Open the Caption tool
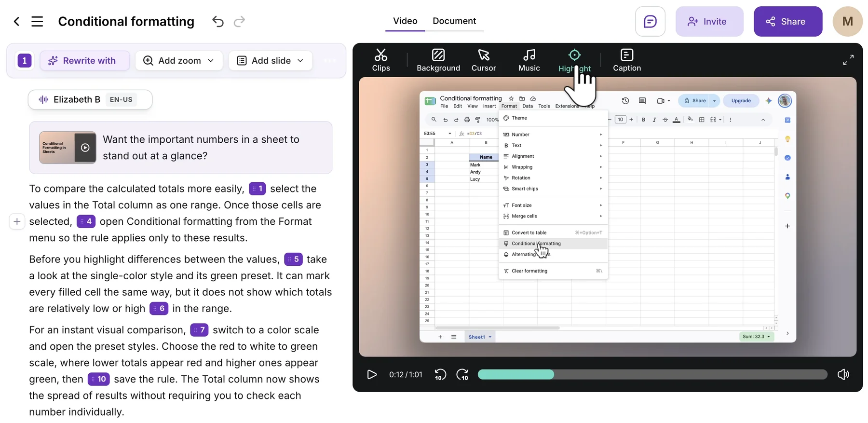Viewport: 868px width, 423px height. (x=627, y=60)
